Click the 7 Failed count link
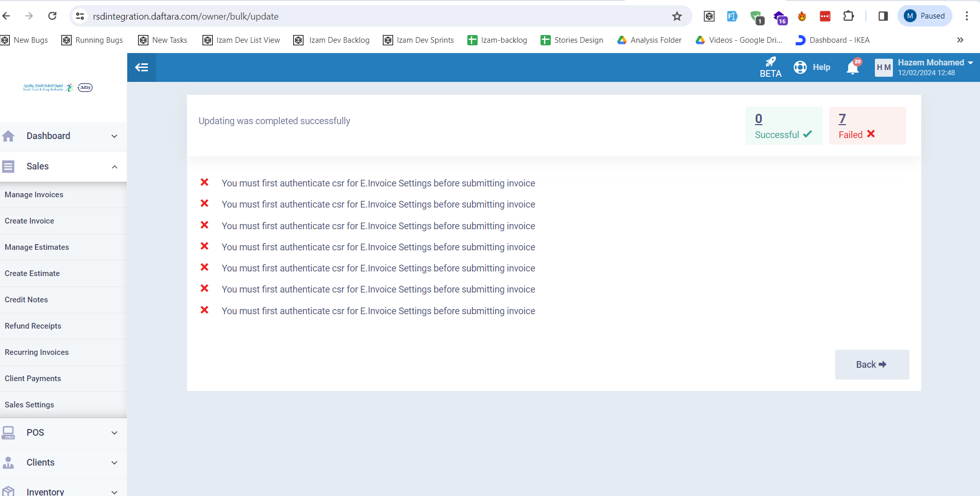 tap(842, 119)
